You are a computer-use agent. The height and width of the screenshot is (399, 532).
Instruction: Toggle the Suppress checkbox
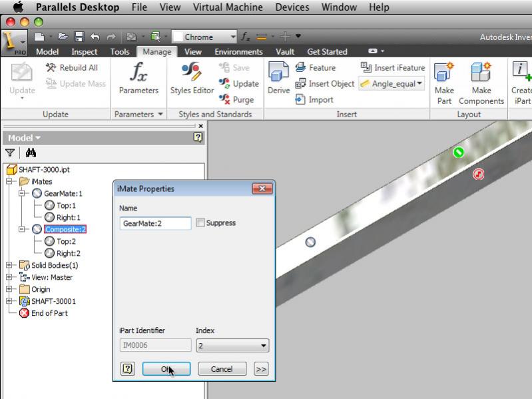pos(200,222)
